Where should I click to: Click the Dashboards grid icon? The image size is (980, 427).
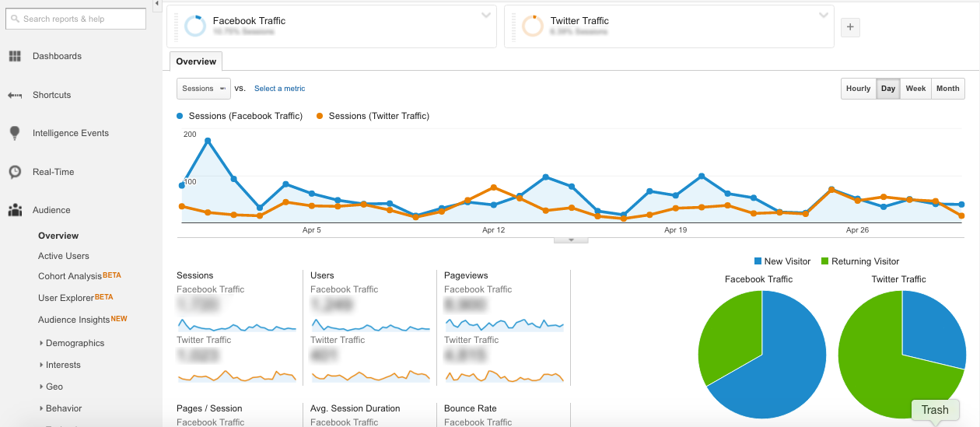click(14, 56)
